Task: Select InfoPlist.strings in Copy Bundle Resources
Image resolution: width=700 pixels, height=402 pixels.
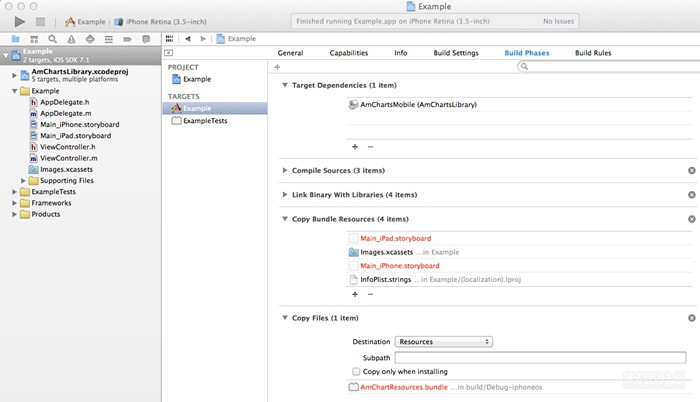Action: coord(385,280)
